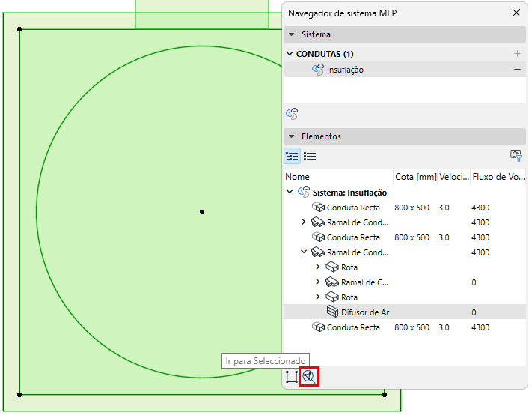Image resolution: width=532 pixels, height=415 pixels.
Task: Remove the Insuflação system with minus icon
Action: point(517,69)
